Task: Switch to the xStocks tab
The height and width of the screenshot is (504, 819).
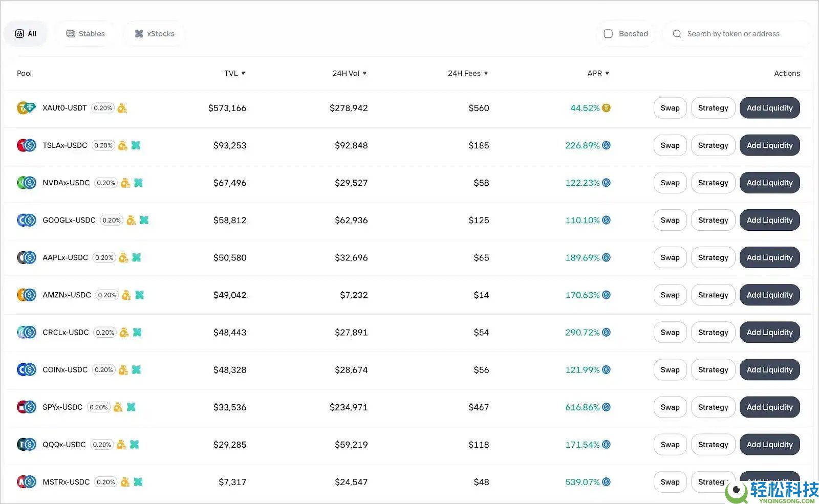Action: click(154, 33)
